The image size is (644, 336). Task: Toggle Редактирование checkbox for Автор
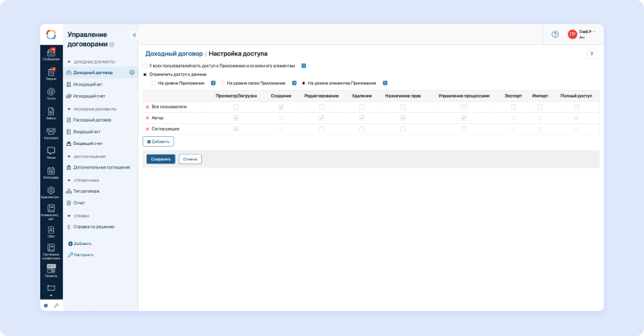click(321, 118)
